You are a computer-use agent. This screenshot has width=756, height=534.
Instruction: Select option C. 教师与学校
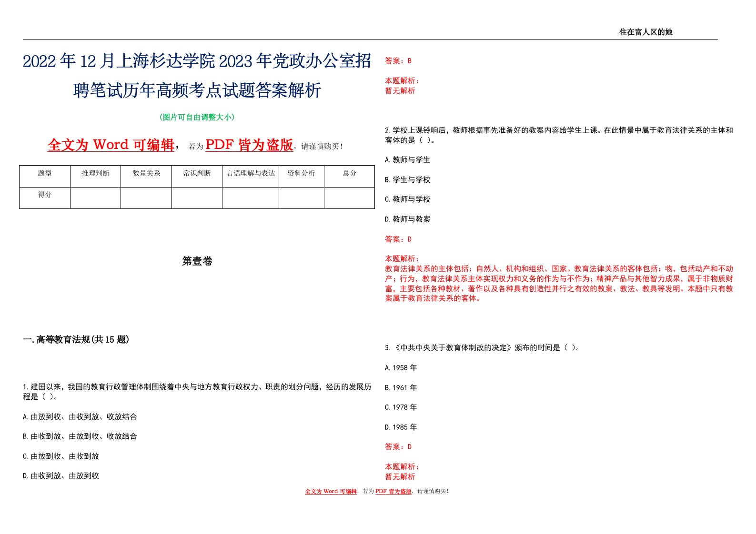[408, 199]
